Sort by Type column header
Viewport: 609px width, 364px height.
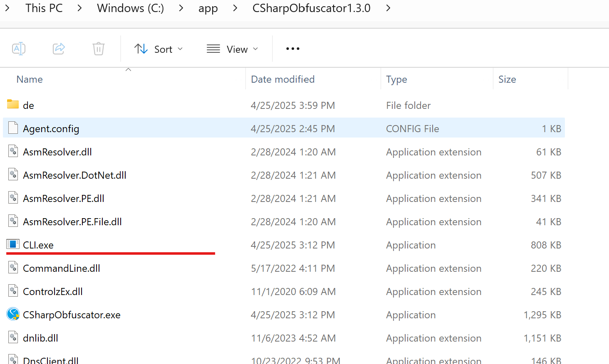coord(396,79)
